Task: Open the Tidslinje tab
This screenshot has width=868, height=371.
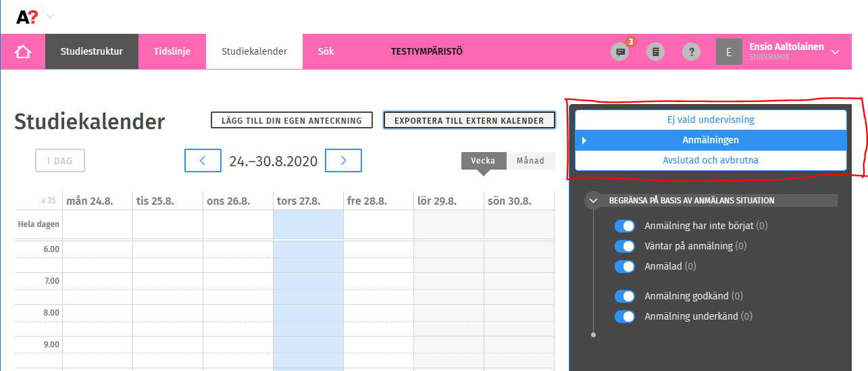Action: coord(172,51)
